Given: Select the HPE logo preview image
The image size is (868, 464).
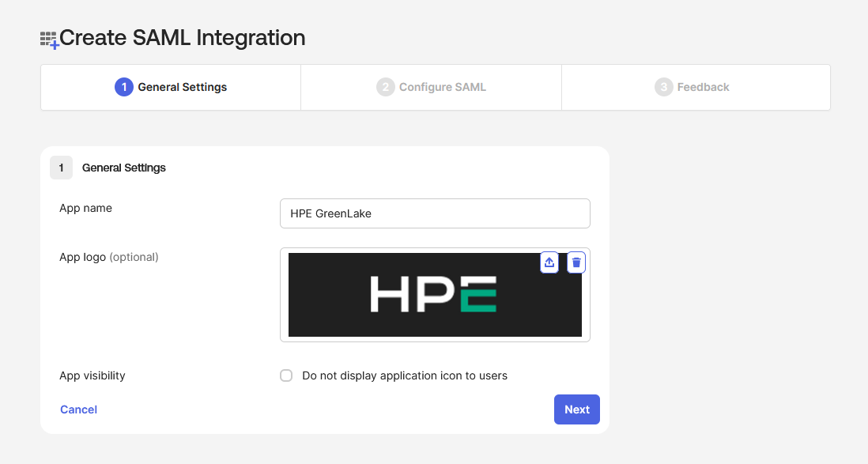Looking at the screenshot, I should [434, 296].
